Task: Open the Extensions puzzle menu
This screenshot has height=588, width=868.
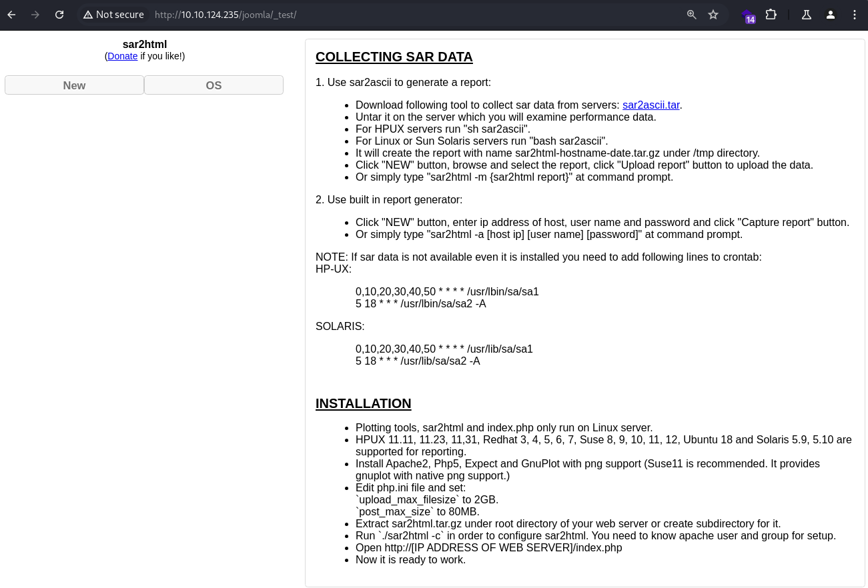Action: (771, 15)
